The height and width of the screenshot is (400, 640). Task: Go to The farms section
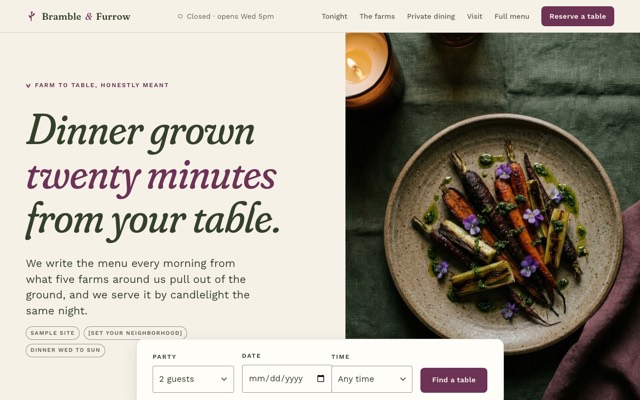[377, 16]
